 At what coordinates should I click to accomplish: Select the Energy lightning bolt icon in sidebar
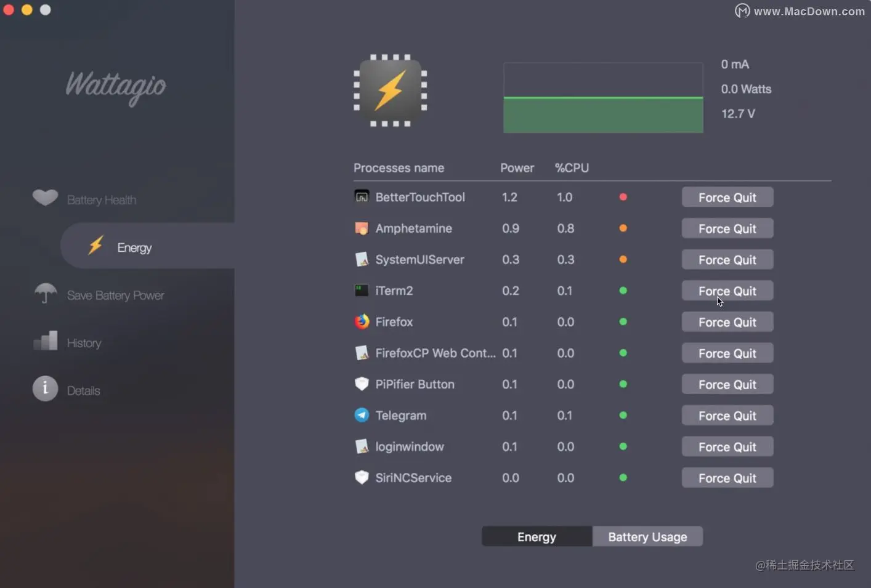95,245
